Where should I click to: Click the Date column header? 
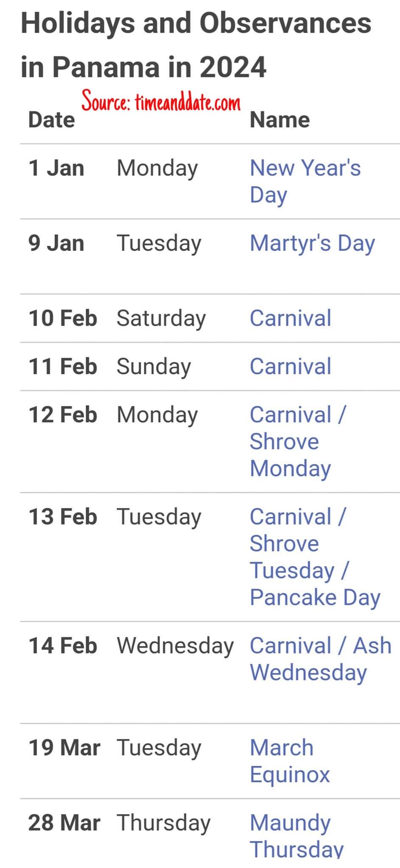coord(51,120)
